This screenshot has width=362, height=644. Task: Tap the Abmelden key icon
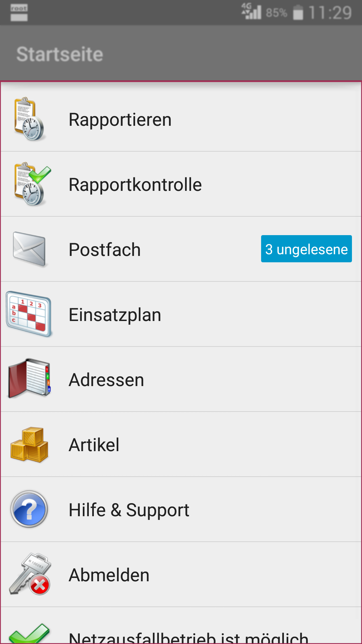[x=30, y=574]
